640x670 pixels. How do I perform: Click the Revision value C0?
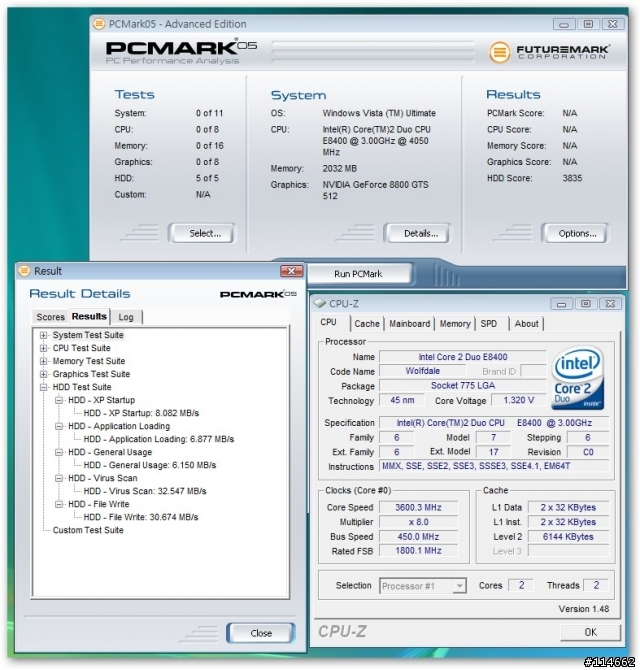(x=588, y=452)
